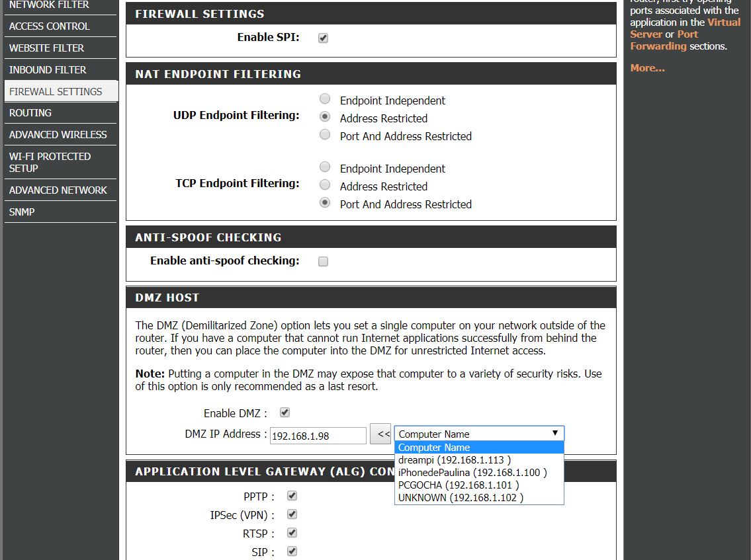Go to Wi-Fi Protected Setup
The width and height of the screenshot is (751, 560).
[50, 162]
